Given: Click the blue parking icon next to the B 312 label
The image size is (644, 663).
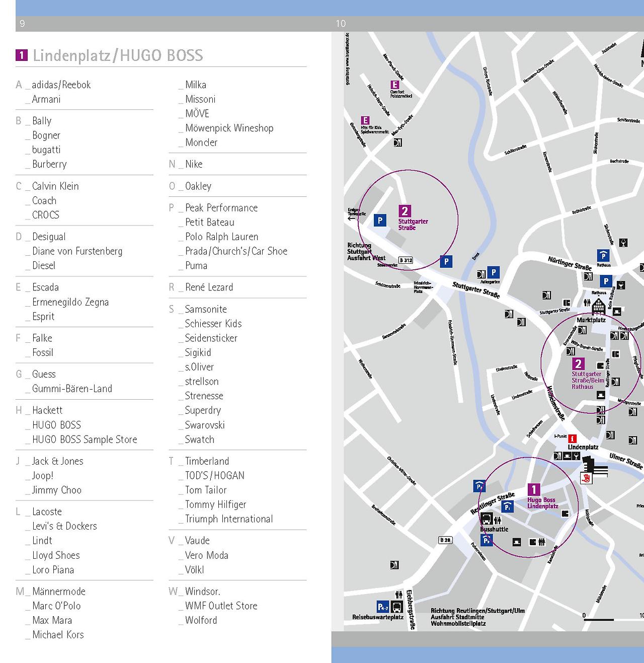Looking at the screenshot, I should [446, 261].
